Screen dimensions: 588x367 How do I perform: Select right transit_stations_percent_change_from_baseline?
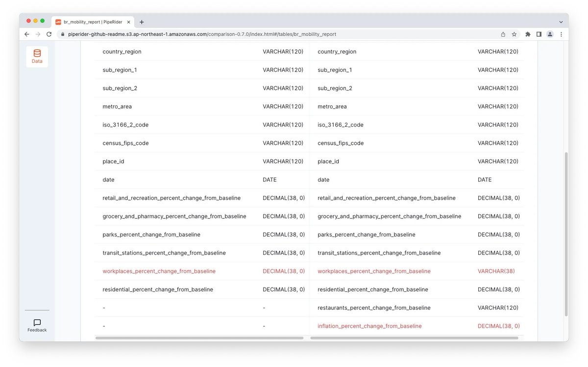[379, 253]
